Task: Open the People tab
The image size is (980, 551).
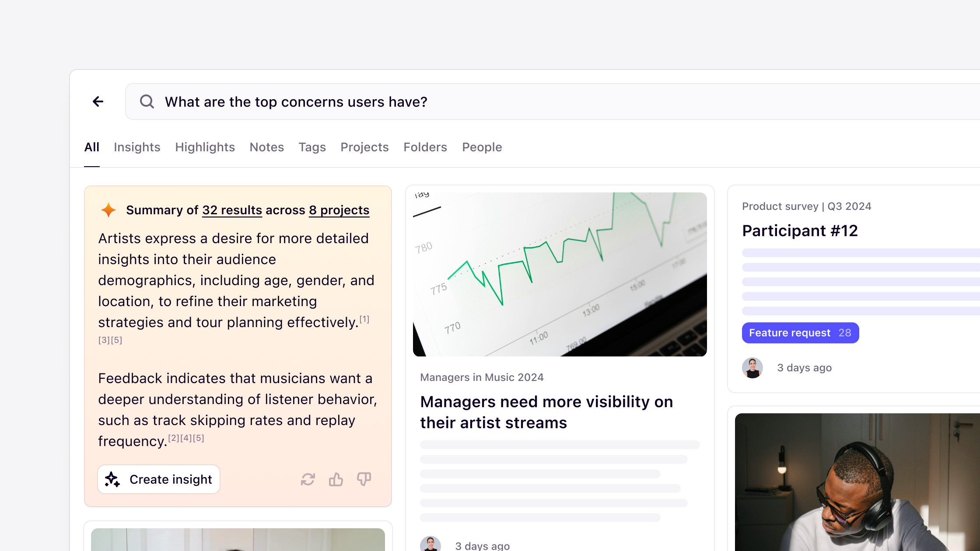Action: tap(482, 147)
